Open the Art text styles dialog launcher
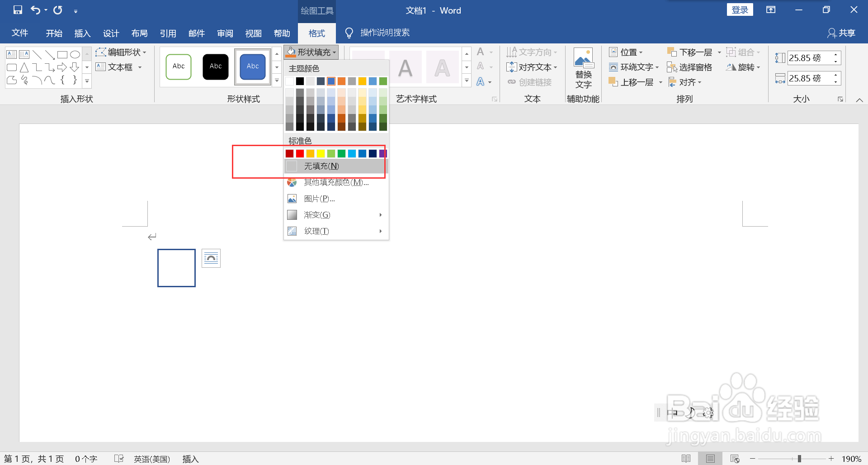 click(x=495, y=99)
